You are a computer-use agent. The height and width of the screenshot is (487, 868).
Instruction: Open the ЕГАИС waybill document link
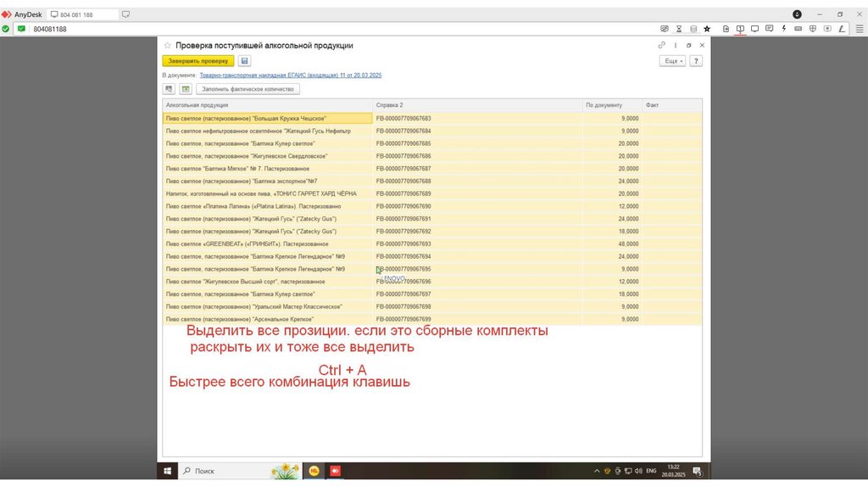[x=290, y=76]
